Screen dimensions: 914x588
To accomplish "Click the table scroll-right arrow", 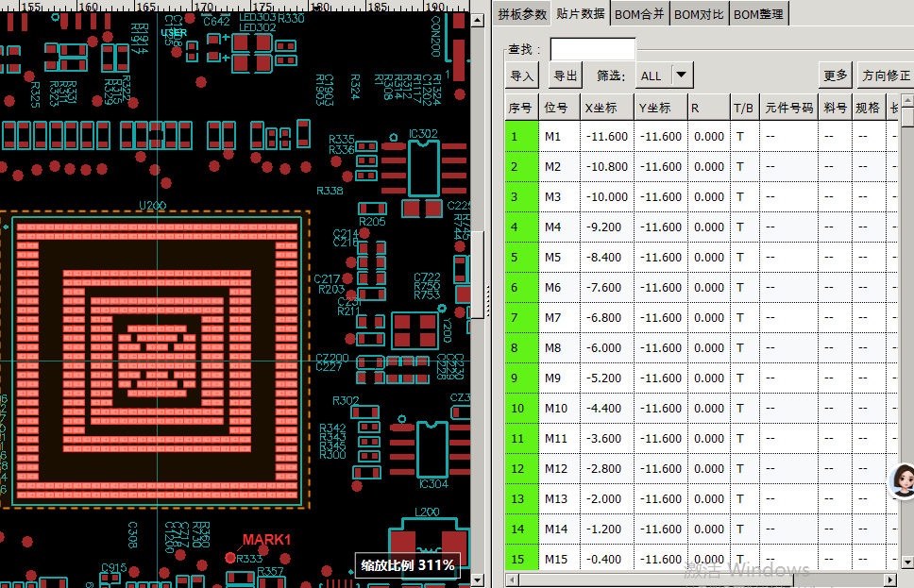I will (x=890, y=580).
